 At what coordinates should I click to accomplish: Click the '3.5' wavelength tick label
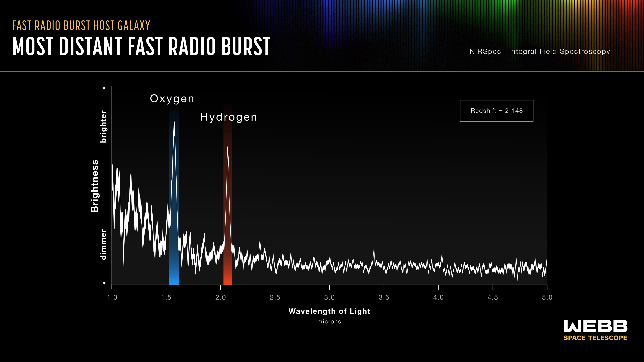(x=384, y=297)
